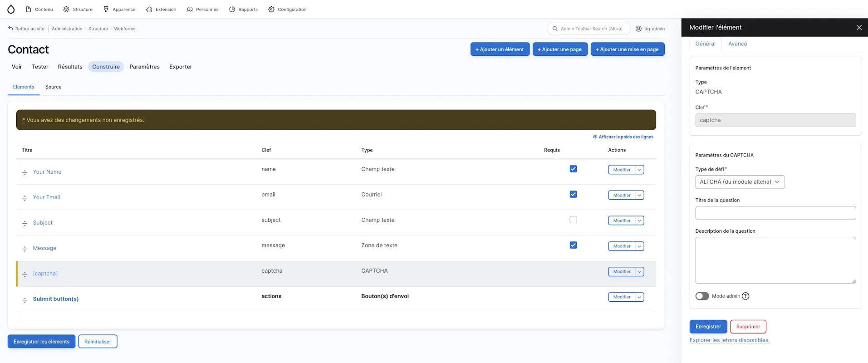
Task: Click the Rapports chart icon
Action: (x=232, y=9)
